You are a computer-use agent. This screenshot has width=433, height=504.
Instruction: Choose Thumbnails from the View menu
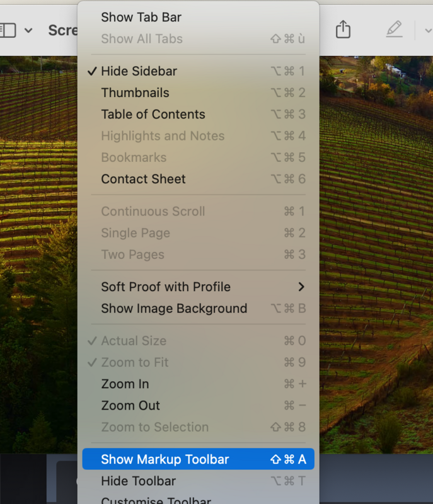pyautogui.click(x=135, y=93)
